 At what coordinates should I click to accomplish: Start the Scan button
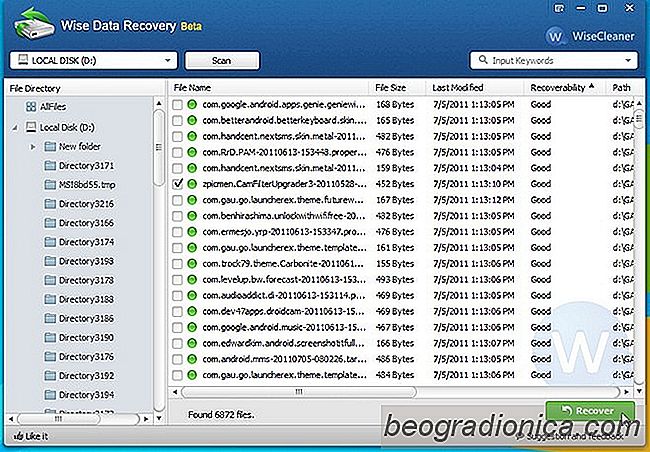tap(222, 61)
